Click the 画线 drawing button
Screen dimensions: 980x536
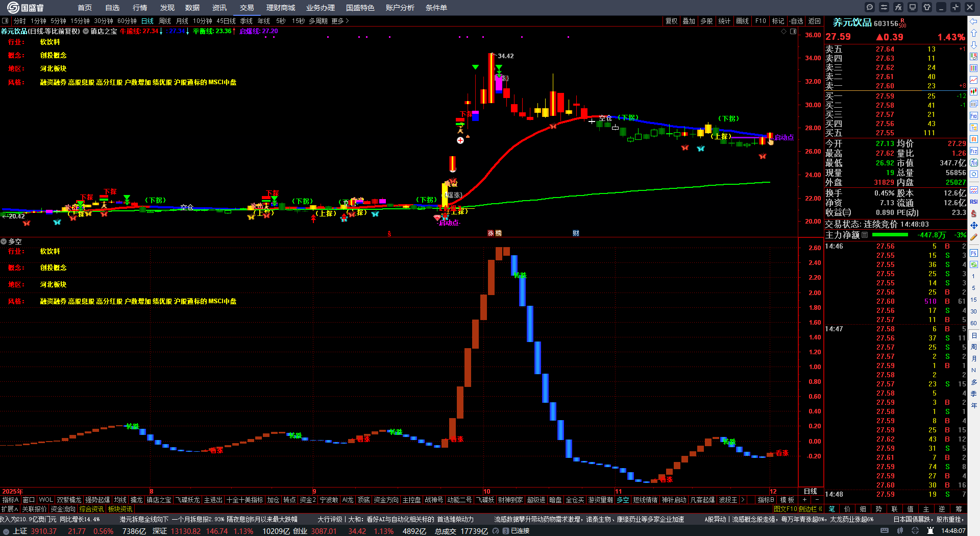click(743, 21)
